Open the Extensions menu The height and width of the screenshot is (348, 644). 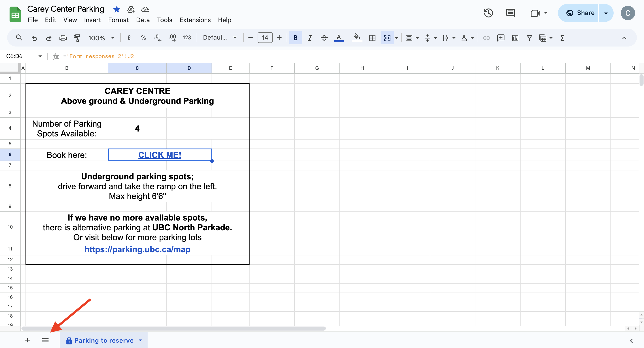(x=195, y=20)
